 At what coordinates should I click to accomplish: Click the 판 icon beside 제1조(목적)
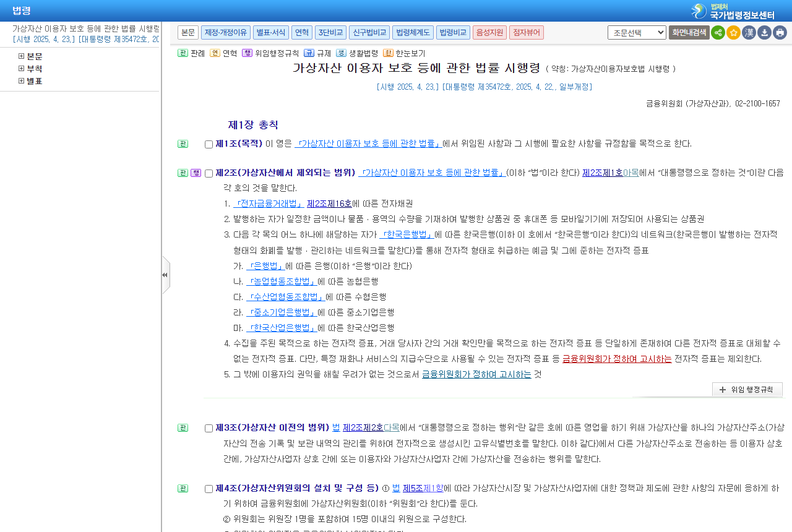[183, 144]
